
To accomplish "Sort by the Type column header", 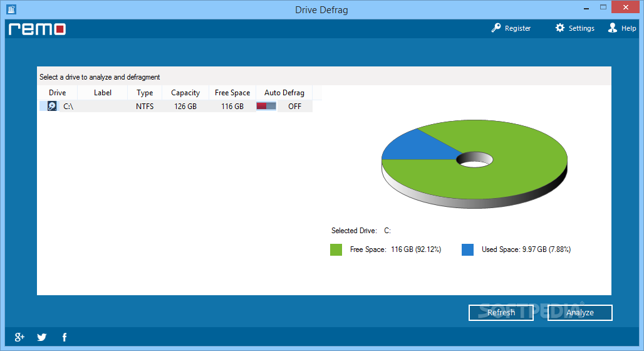I will click(x=145, y=93).
